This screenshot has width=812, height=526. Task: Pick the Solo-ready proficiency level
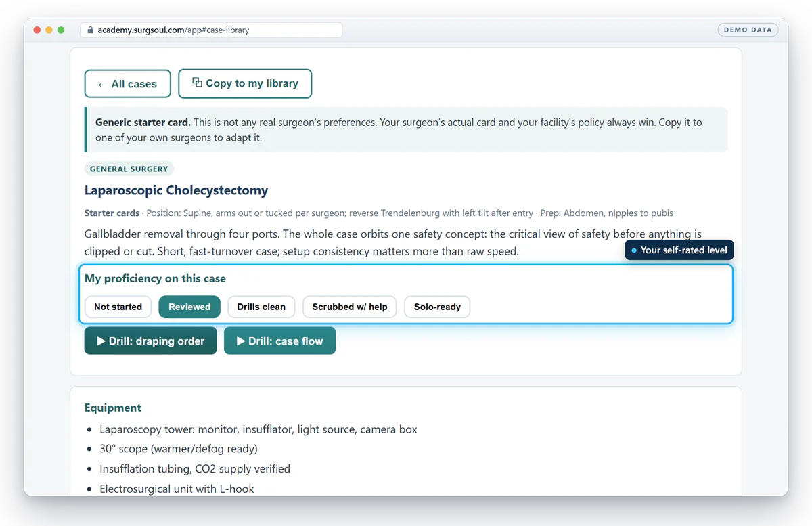(x=437, y=307)
